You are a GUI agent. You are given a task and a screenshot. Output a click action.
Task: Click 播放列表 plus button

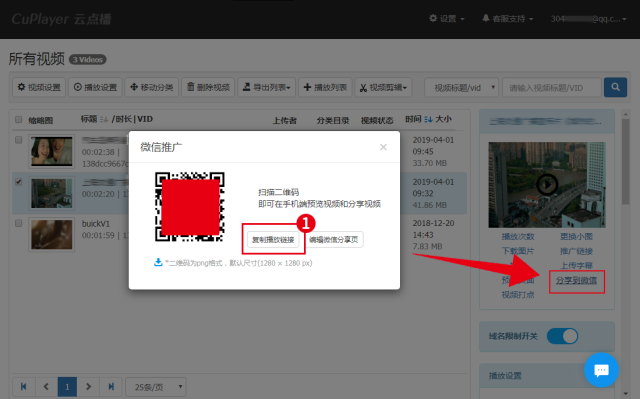pyautogui.click(x=325, y=87)
